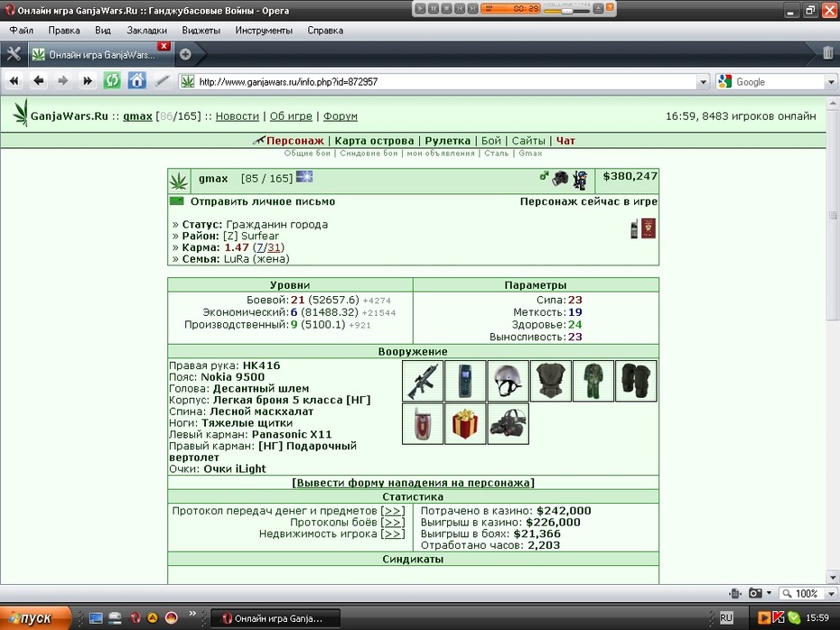Open the Opera panels wrench icon

14,54
